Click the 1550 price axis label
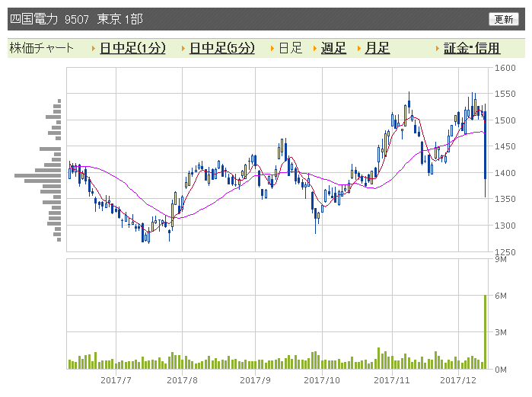The width and height of the screenshot is (532, 397). (505, 94)
